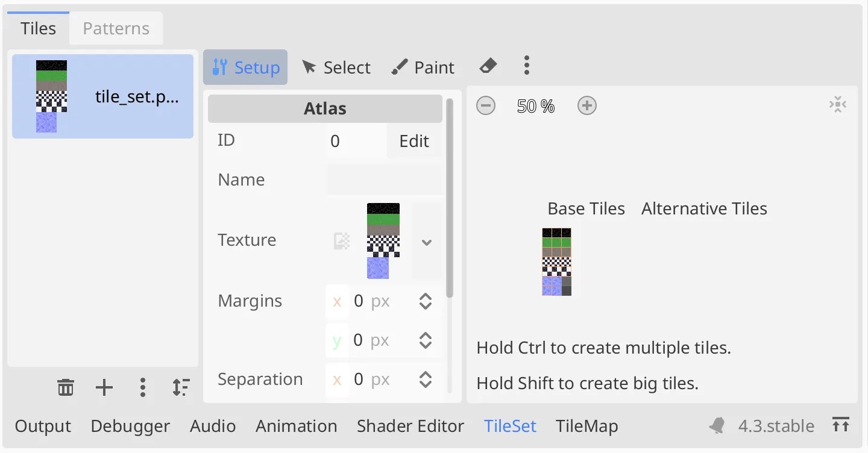The height and width of the screenshot is (453, 868).
Task: Add a new atlas source
Action: (x=104, y=387)
